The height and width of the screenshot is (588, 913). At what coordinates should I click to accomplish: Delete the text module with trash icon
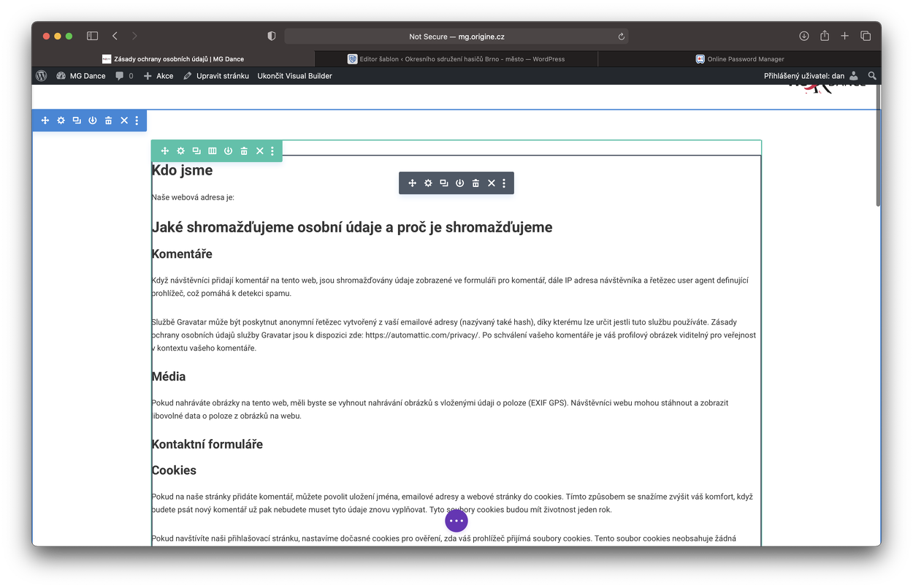[x=475, y=183]
